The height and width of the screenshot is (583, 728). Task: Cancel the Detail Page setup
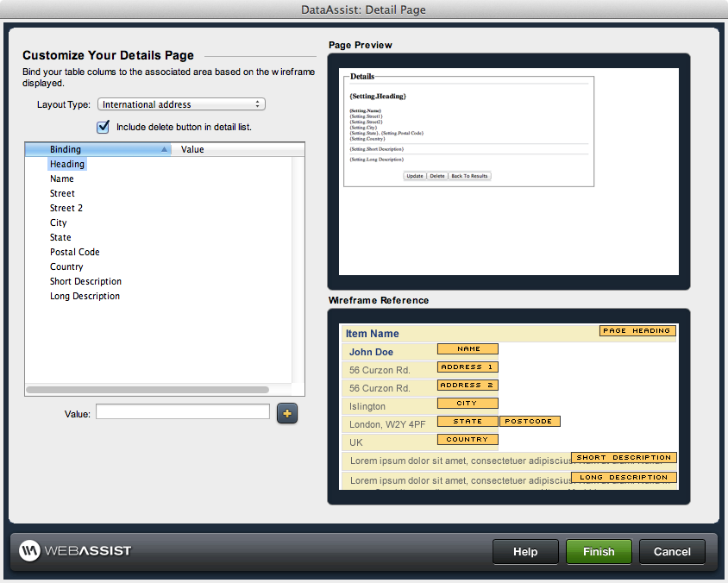click(672, 551)
